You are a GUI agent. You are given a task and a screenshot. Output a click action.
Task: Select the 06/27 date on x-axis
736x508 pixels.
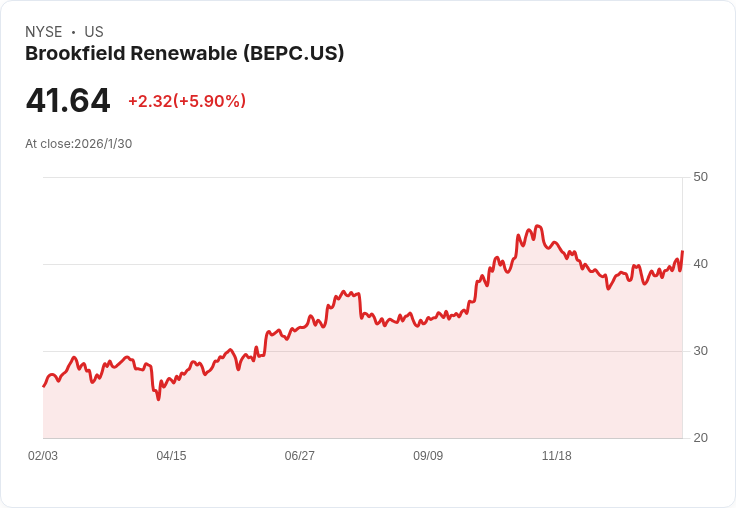(299, 456)
